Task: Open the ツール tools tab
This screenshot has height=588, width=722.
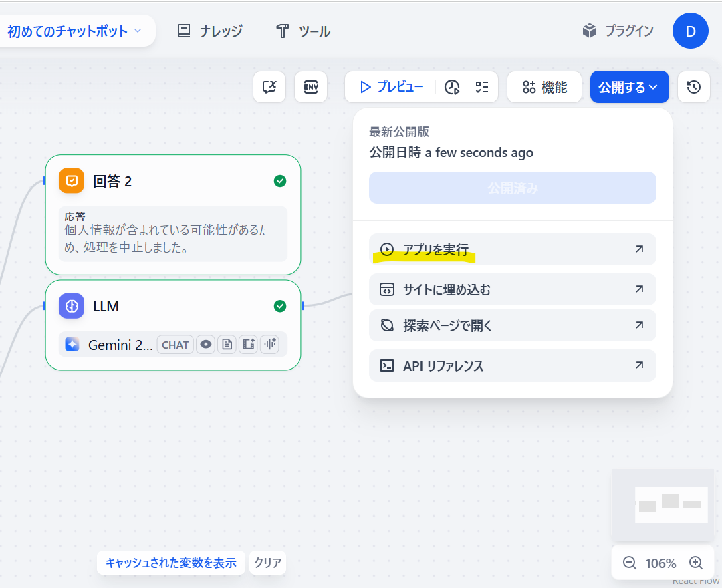Action: [x=303, y=31]
